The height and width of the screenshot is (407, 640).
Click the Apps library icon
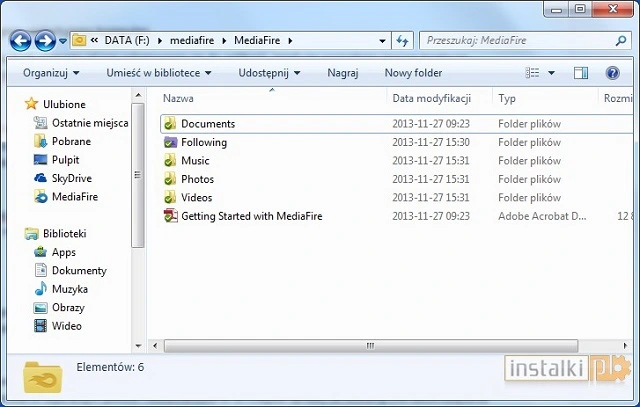(x=40, y=252)
